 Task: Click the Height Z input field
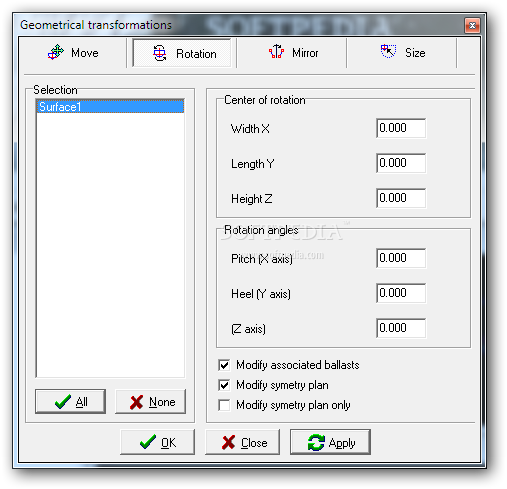(401, 198)
